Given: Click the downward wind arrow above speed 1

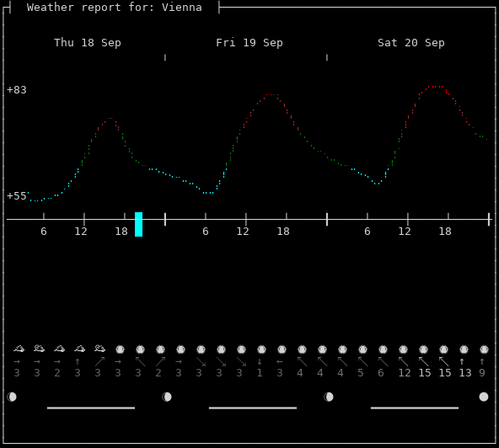Looking at the screenshot, I should click(260, 361).
